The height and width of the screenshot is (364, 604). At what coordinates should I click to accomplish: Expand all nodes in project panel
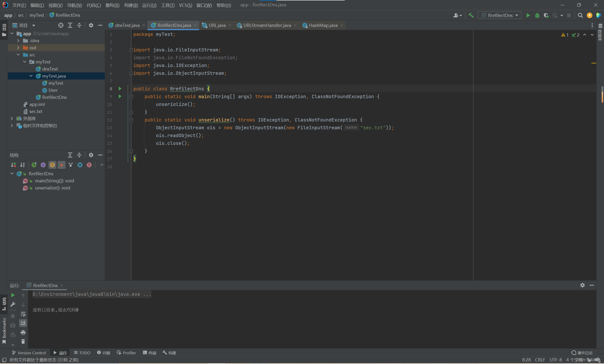click(70, 25)
